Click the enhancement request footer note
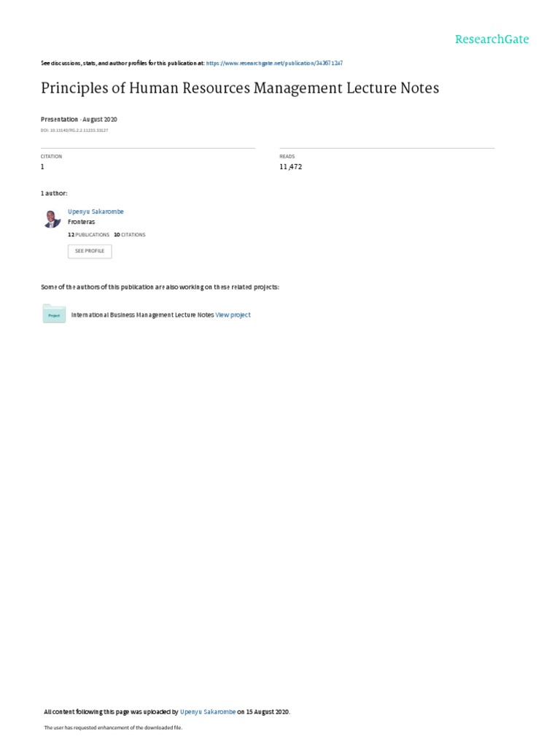The height and width of the screenshot is (747, 560). (x=113, y=727)
